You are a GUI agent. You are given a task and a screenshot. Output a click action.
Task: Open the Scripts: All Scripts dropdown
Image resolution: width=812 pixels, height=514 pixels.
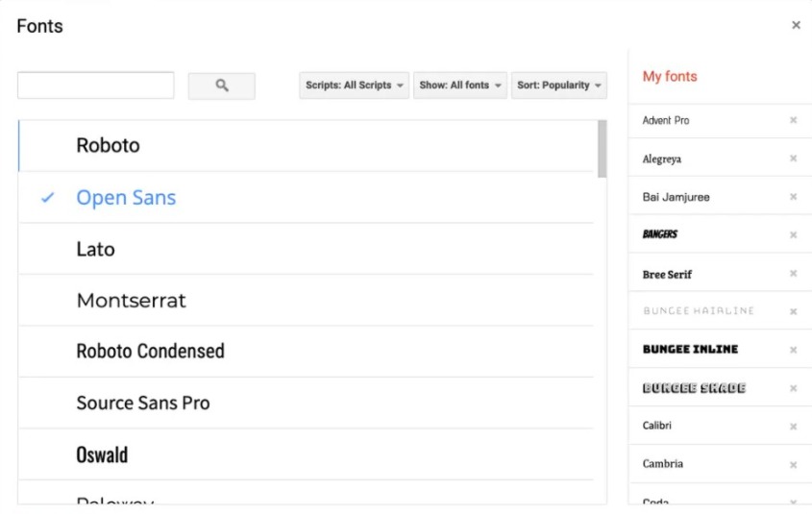point(355,86)
